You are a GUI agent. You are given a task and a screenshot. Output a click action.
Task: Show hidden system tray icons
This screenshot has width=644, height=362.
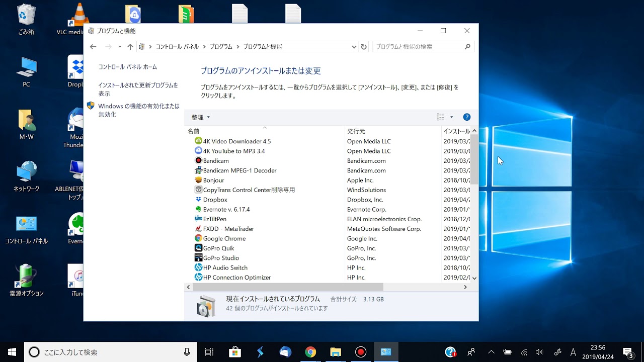click(x=492, y=352)
